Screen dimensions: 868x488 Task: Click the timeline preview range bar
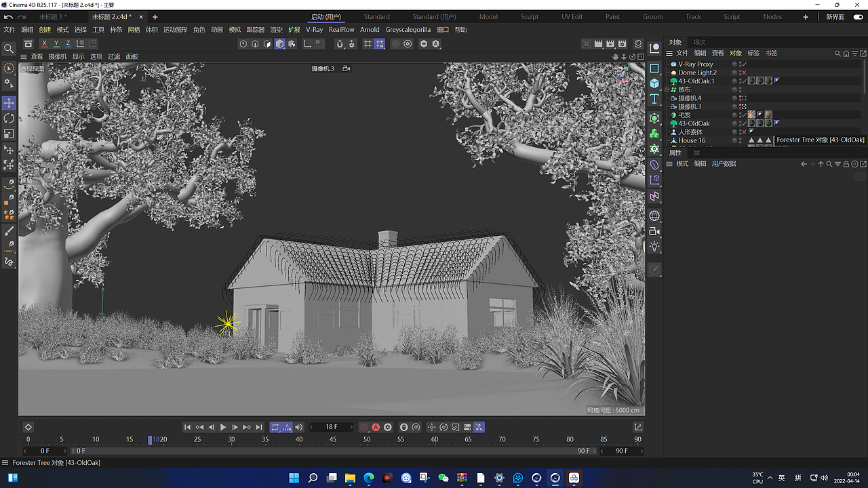pos(333,451)
